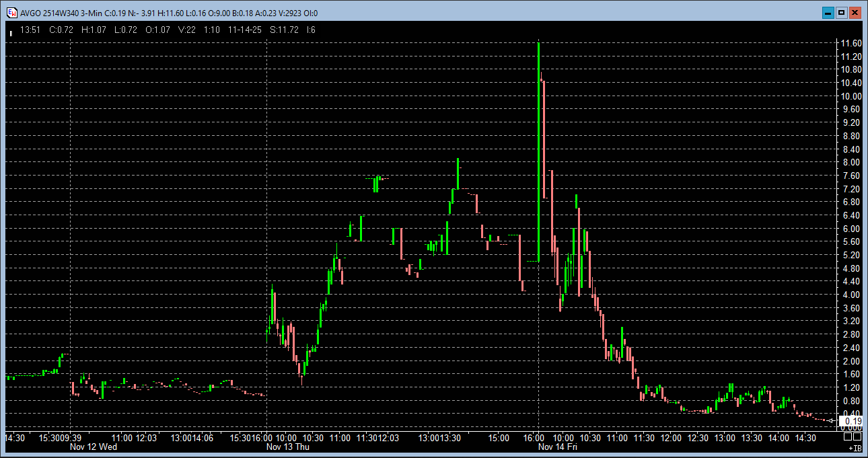The image size is (868, 458).
Task: Click the Nov 14 Fri date label
Action: point(557,447)
